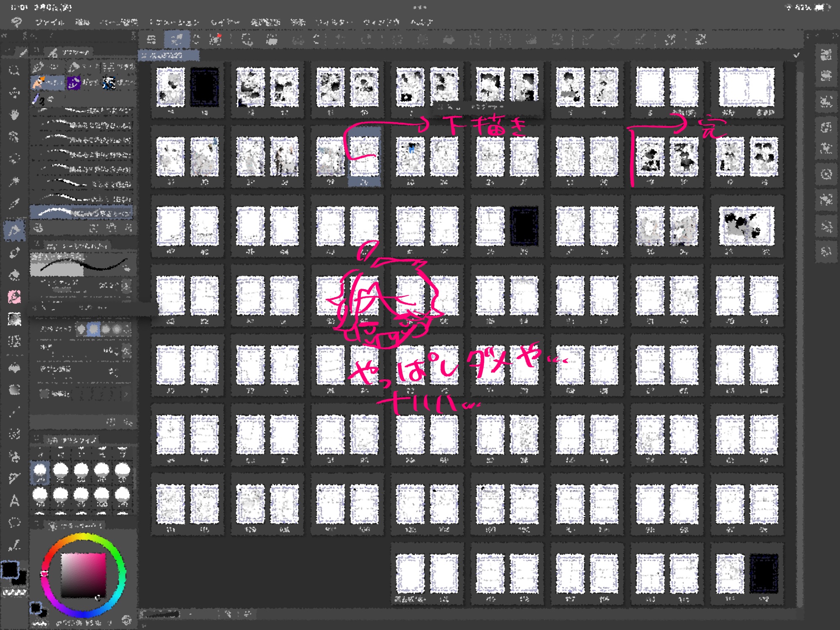This screenshot has height=630, width=840.
Task: Click the checkmark above the page grid
Action: point(796,55)
